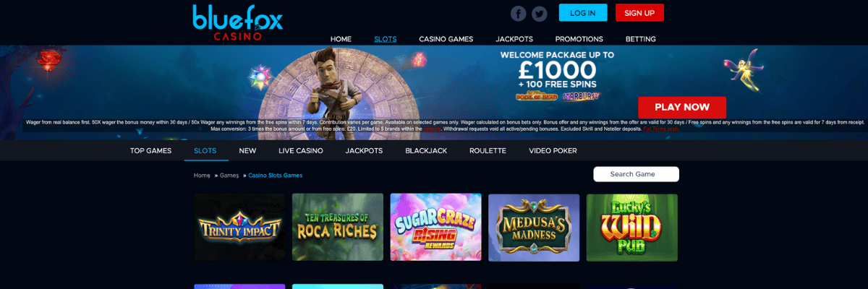
Task: Click the Home breadcrumb link
Action: point(202,176)
